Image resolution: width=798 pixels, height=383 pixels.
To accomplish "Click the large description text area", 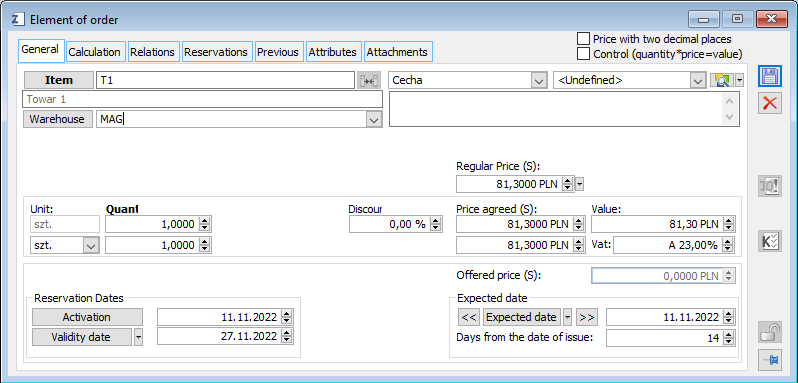I will click(x=564, y=109).
